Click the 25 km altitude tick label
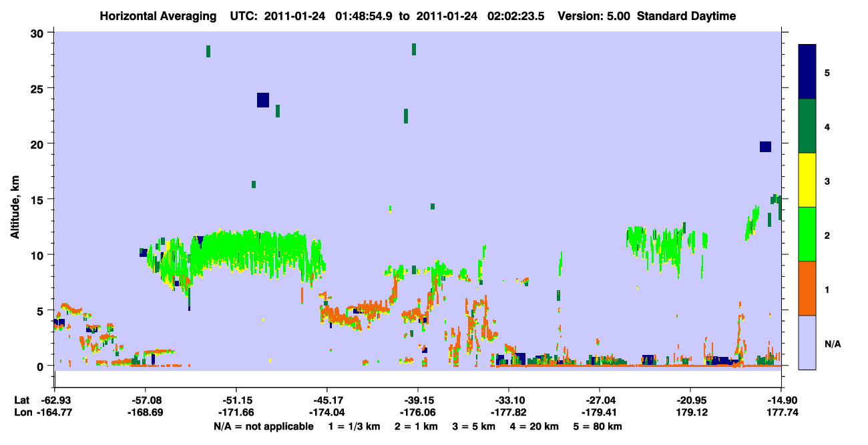 coord(38,89)
